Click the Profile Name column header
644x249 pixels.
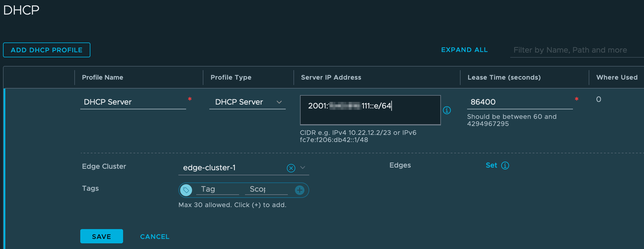[x=103, y=78]
